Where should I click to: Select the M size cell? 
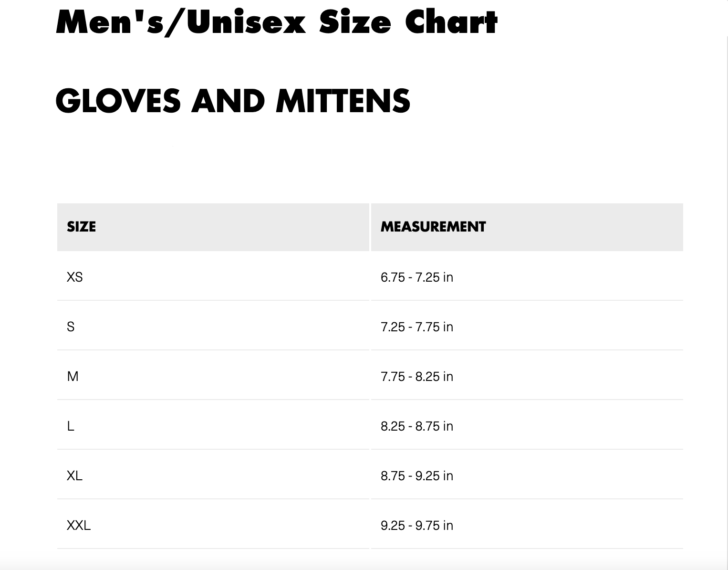coord(73,377)
